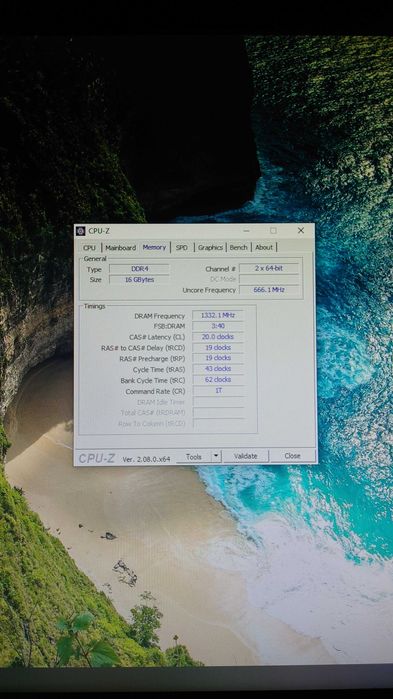Click the Validate button
This screenshot has width=393, height=699.
[246, 456]
